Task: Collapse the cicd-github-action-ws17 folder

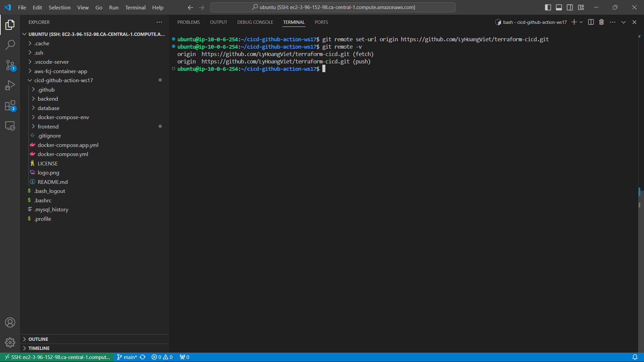Action: point(94,81)
